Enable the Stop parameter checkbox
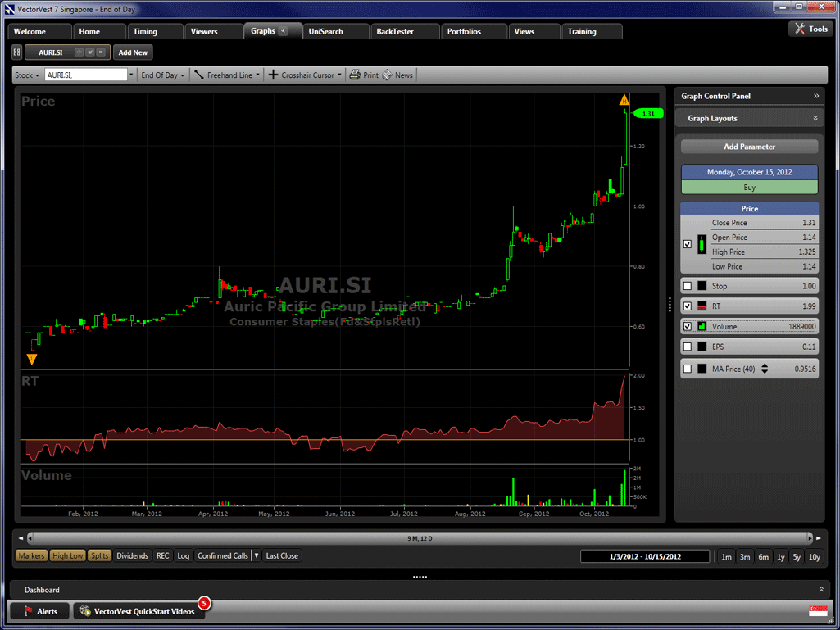The height and width of the screenshot is (630, 840). pos(688,287)
